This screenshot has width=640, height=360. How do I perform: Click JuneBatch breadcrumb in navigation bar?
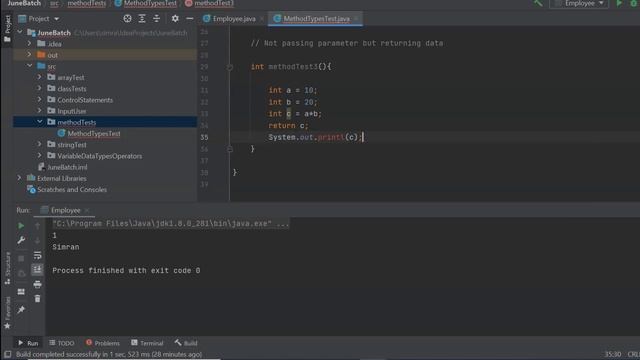(24, 3)
